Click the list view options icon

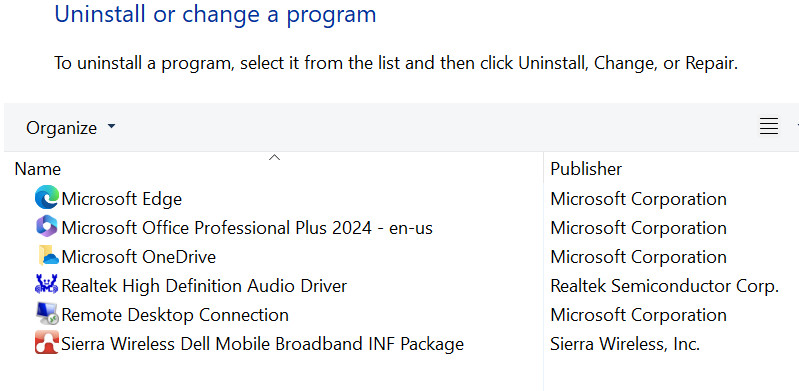coord(768,126)
